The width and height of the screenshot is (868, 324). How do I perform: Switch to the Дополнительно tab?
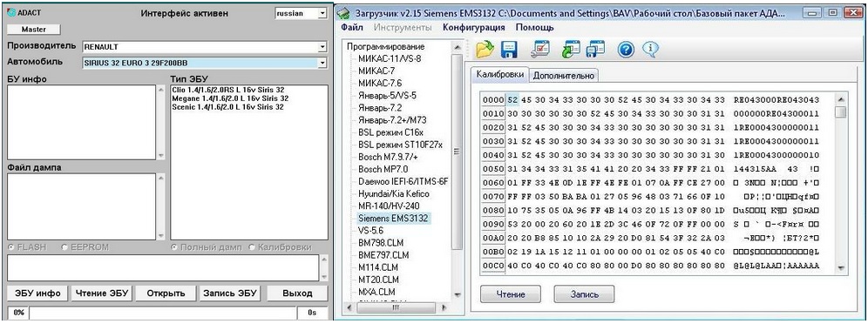pos(564,76)
